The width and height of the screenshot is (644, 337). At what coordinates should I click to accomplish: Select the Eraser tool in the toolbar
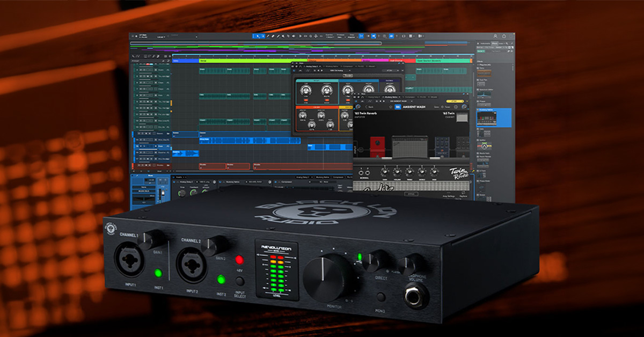pyautogui.click(x=273, y=36)
